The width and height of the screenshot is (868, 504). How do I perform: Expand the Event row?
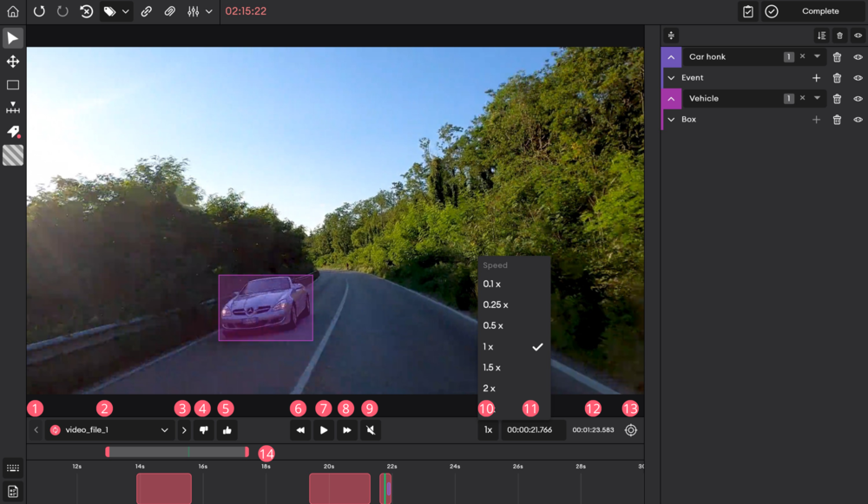coord(671,78)
